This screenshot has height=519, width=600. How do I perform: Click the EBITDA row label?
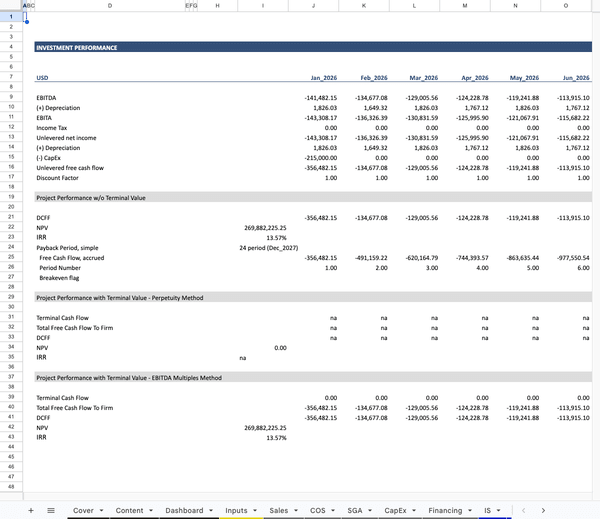pyautogui.click(x=46, y=98)
